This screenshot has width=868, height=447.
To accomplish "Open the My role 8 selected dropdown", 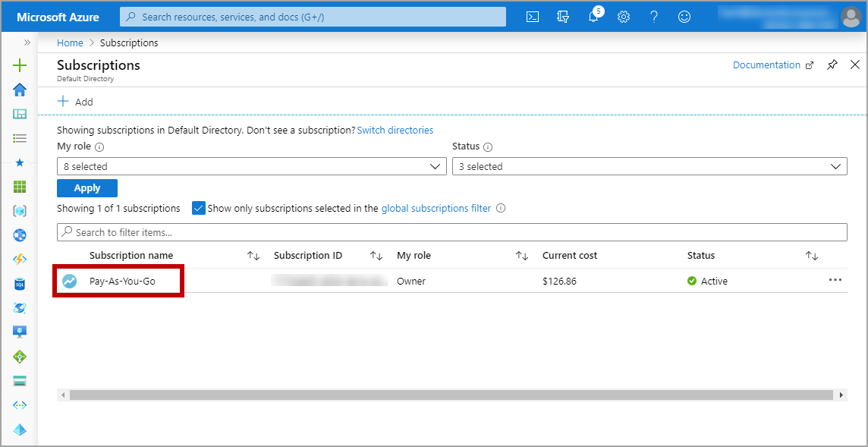I will 251,166.
